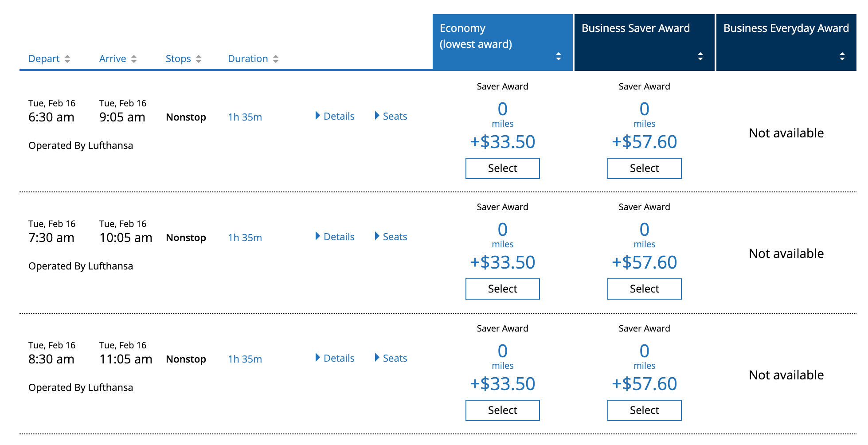Click the Stops column sort arrows
The width and height of the screenshot is (868, 445).
pyautogui.click(x=199, y=59)
